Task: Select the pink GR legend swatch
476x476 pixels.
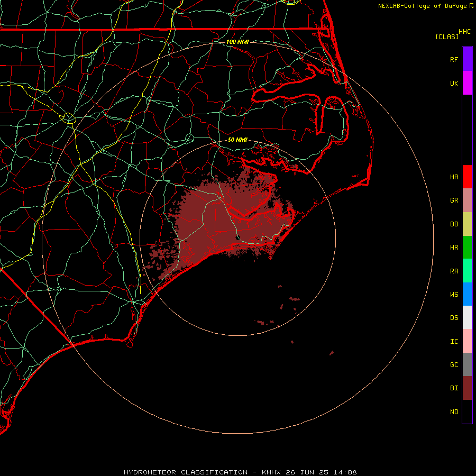Action: (467, 200)
